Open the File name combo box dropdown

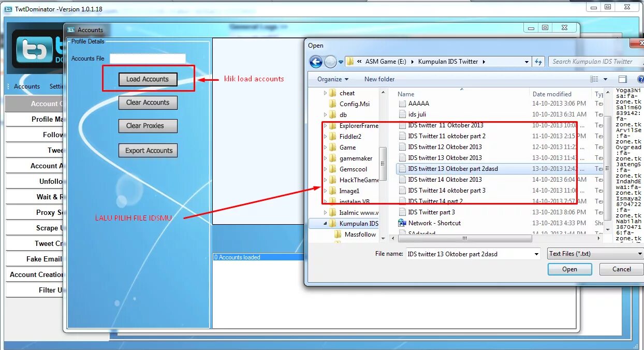[536, 254]
